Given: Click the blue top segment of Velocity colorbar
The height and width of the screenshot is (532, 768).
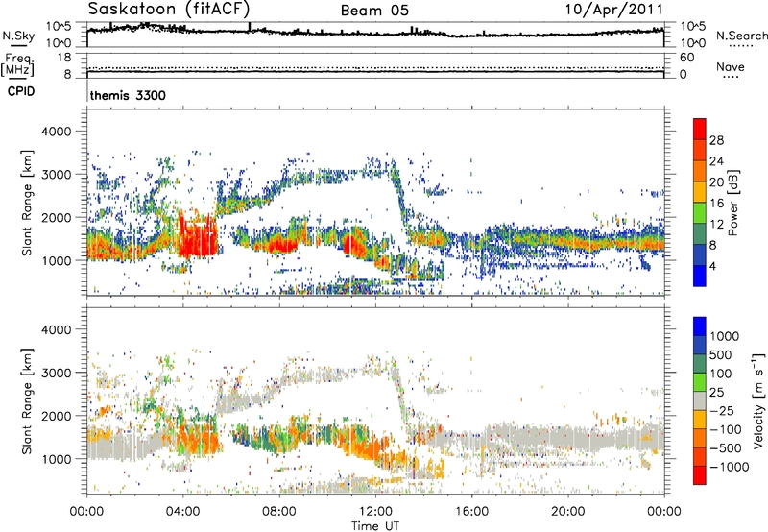Looking at the screenshot, I should click(x=700, y=326).
